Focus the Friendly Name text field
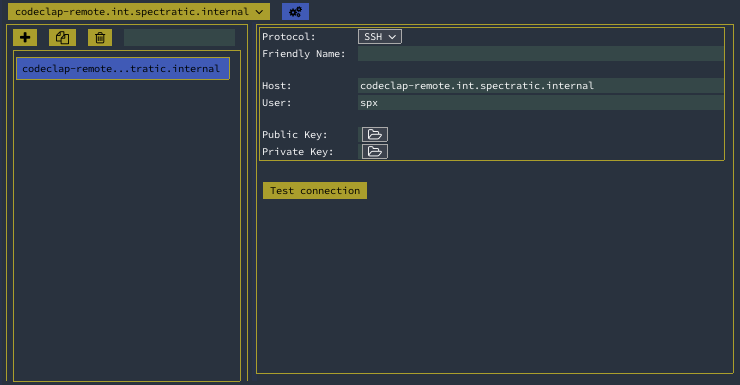The width and height of the screenshot is (740, 385). (540, 54)
